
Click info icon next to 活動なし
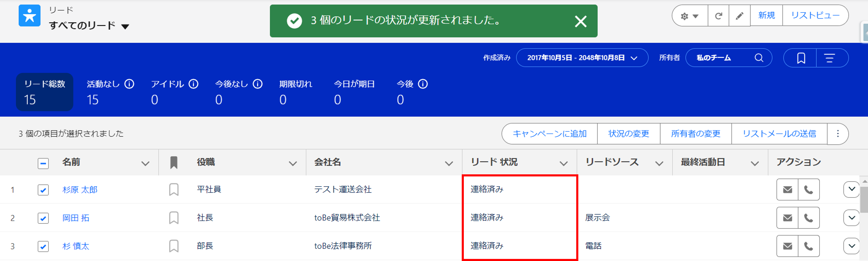pos(129,84)
